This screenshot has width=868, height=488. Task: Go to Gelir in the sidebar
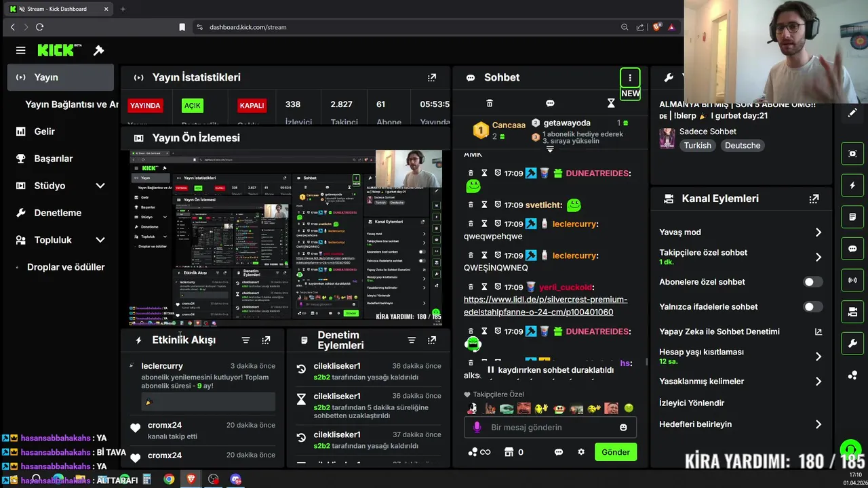61,131
